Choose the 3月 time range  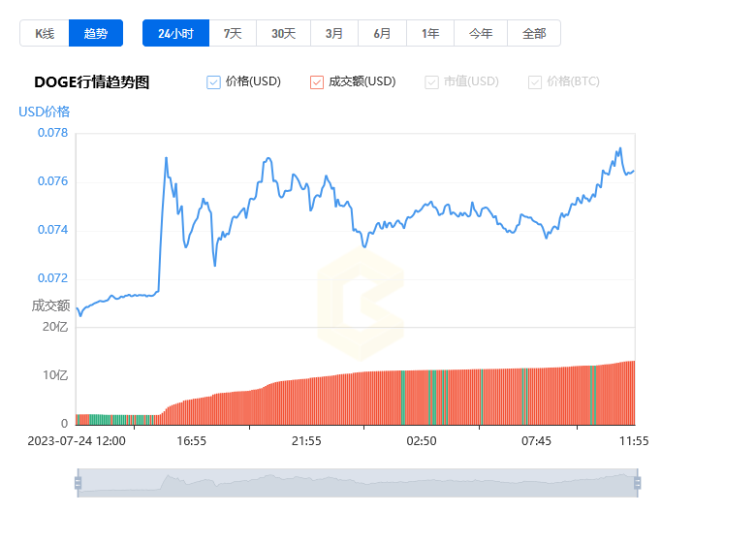(x=334, y=33)
